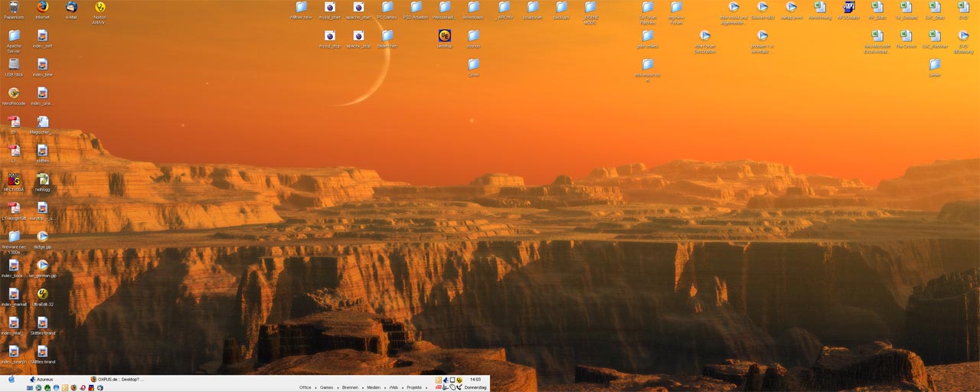Viewport: 980px width, 392px height.
Task: Open the Thunderbird e-Mail desktop icon
Action: (71, 7)
